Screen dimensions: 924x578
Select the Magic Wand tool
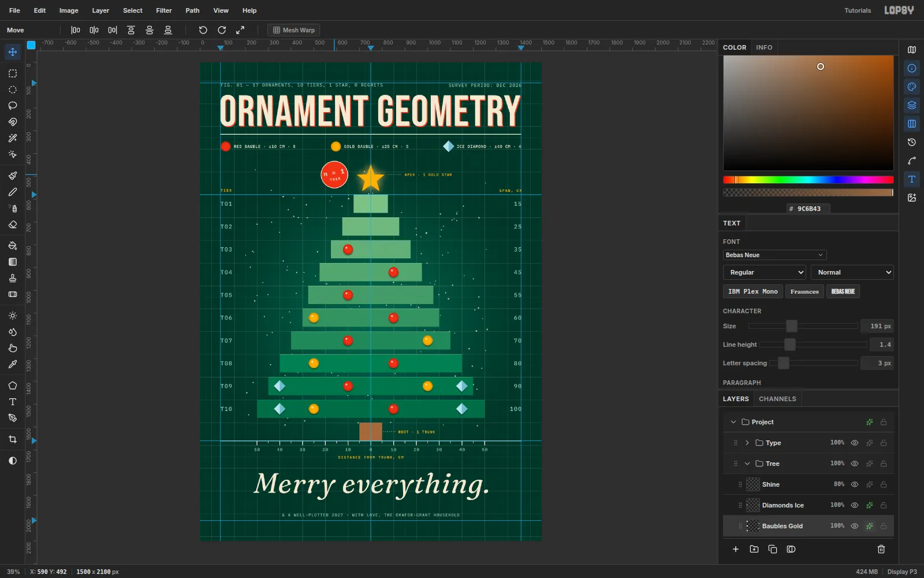[13, 138]
